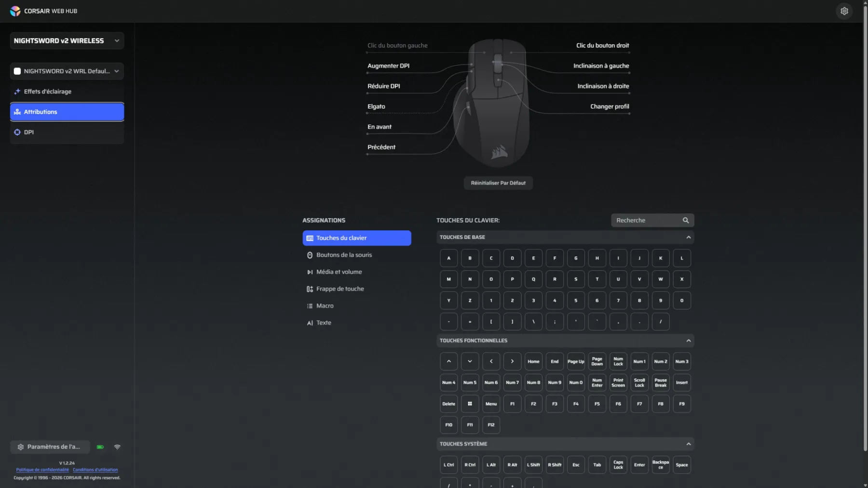Click the wireless signal status icon
Image resolution: width=868 pixels, height=488 pixels.
pyautogui.click(x=117, y=447)
